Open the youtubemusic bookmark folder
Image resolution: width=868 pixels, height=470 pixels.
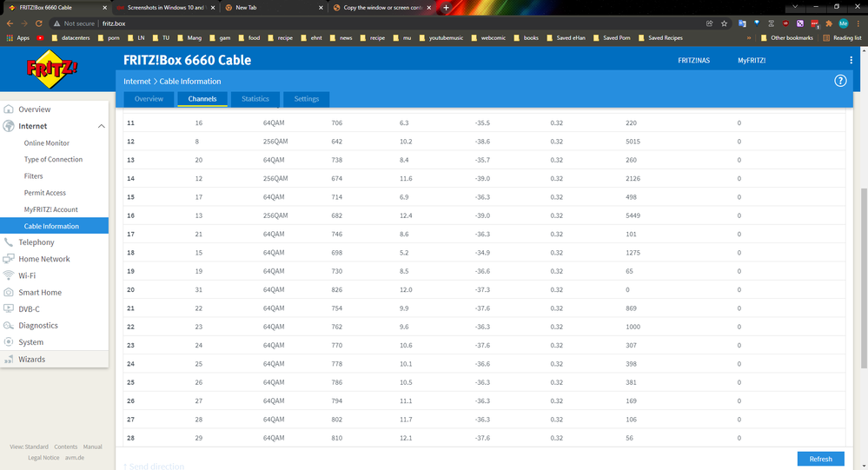(x=441, y=37)
